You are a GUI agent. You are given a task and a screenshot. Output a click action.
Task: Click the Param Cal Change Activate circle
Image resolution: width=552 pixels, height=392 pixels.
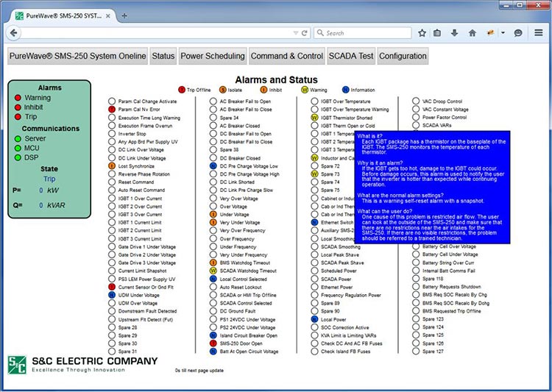coord(112,101)
